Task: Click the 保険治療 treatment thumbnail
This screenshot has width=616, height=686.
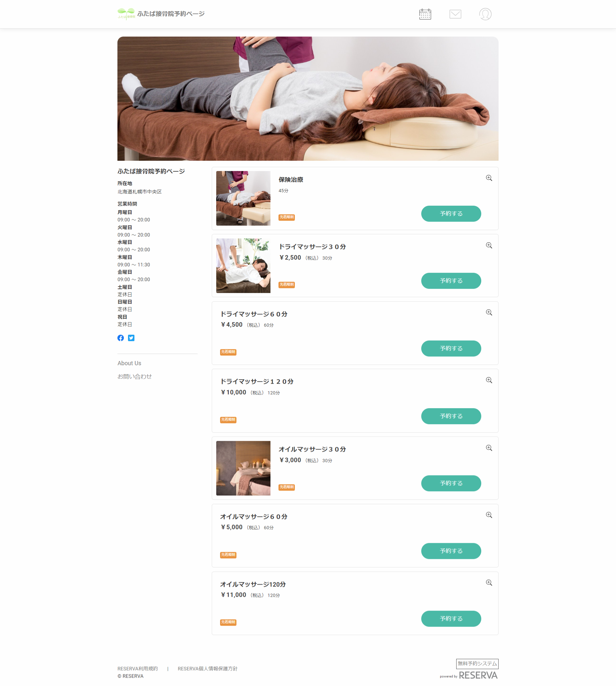Action: pyautogui.click(x=243, y=198)
